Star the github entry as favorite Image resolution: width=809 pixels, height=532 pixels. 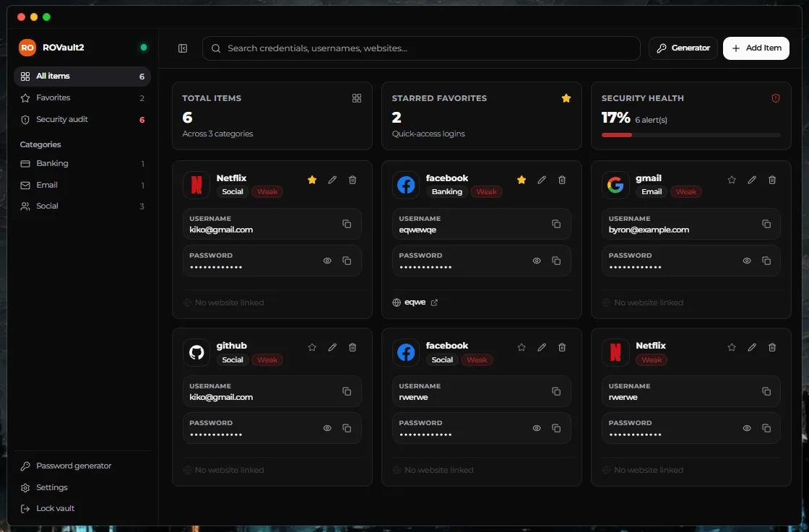click(x=312, y=347)
